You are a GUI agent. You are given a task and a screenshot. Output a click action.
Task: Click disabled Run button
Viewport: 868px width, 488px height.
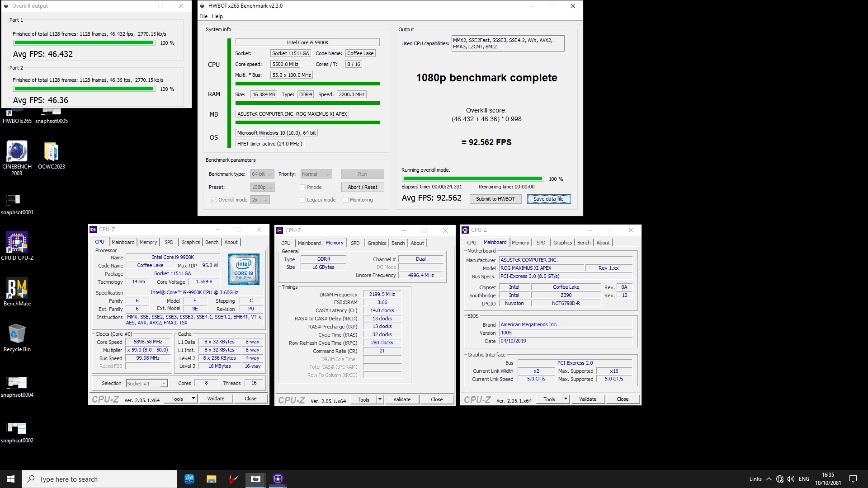(363, 174)
